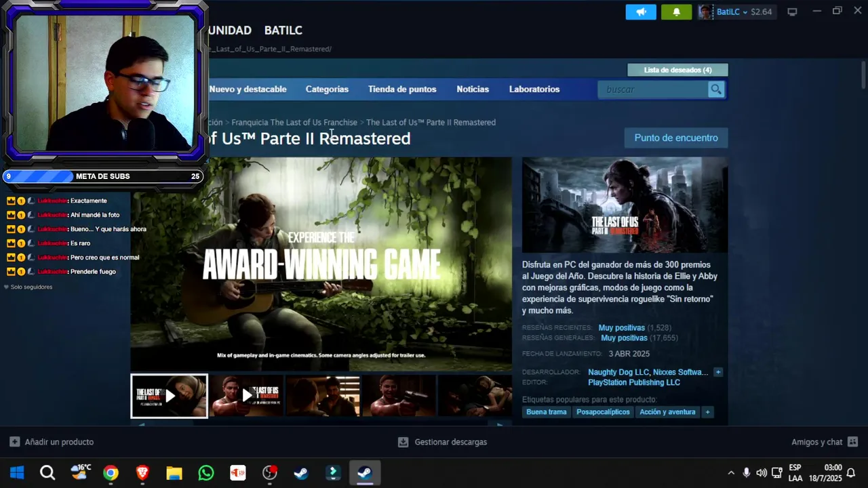868x488 pixels.
Task: Open the weather widget in taskbar
Action: point(80,472)
